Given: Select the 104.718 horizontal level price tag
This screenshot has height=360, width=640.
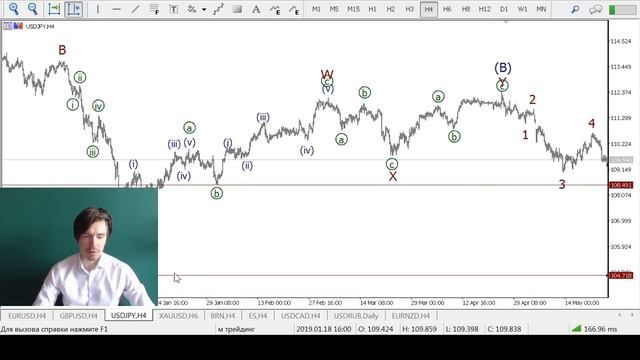Looking at the screenshot, I should pyautogui.click(x=621, y=276).
